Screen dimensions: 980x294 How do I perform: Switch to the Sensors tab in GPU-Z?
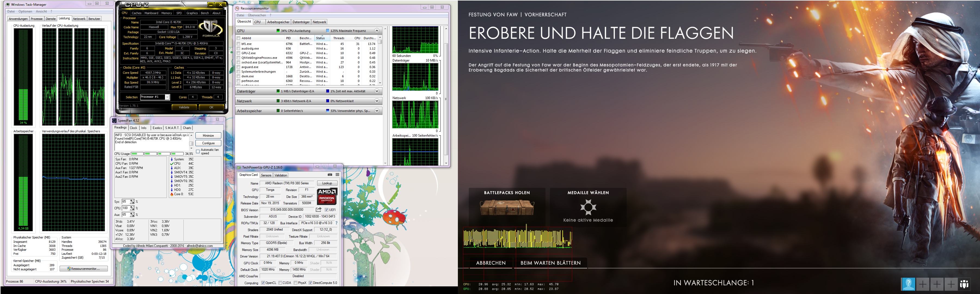266,175
